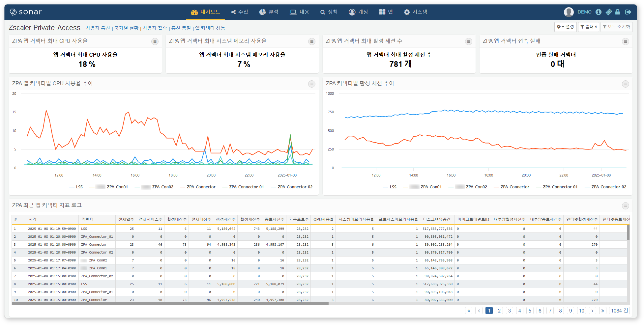Open the 정책 policy menu
The width and height of the screenshot is (644, 325).
tap(329, 12)
